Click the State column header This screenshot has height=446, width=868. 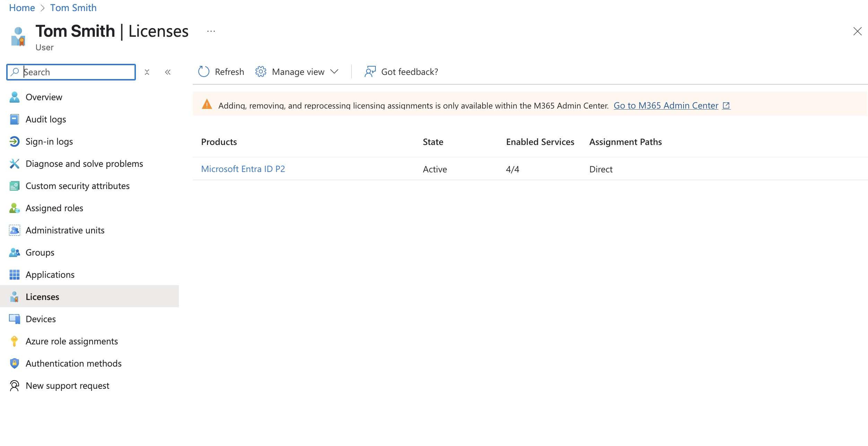[x=433, y=142]
